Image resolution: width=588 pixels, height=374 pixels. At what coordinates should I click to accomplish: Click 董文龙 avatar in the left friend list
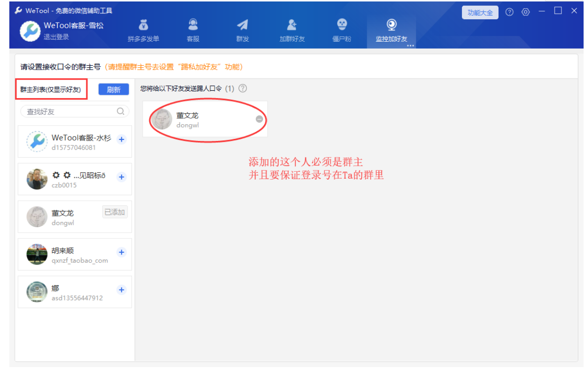pos(37,216)
